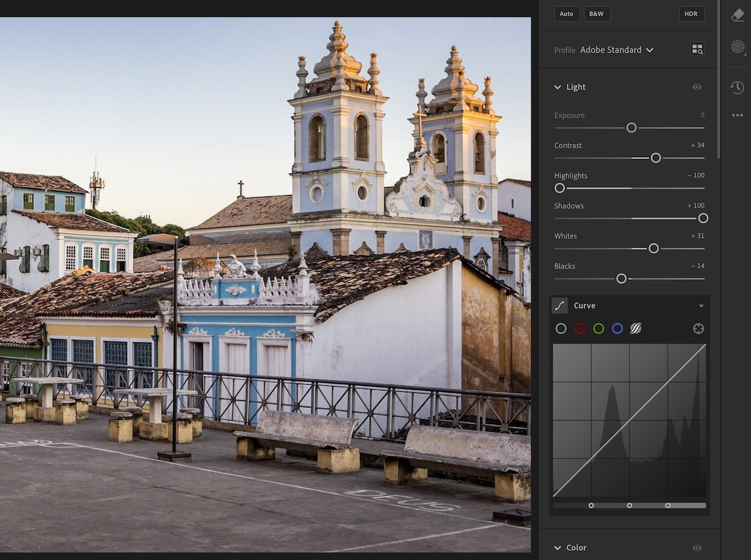
Task: Select the blue channel curve
Action: pos(617,328)
